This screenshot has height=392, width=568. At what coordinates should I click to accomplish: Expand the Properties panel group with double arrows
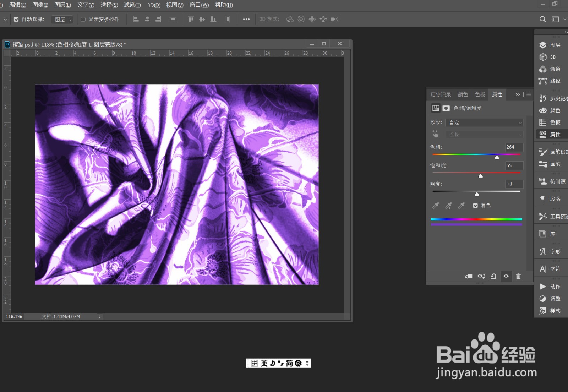pyautogui.click(x=518, y=94)
